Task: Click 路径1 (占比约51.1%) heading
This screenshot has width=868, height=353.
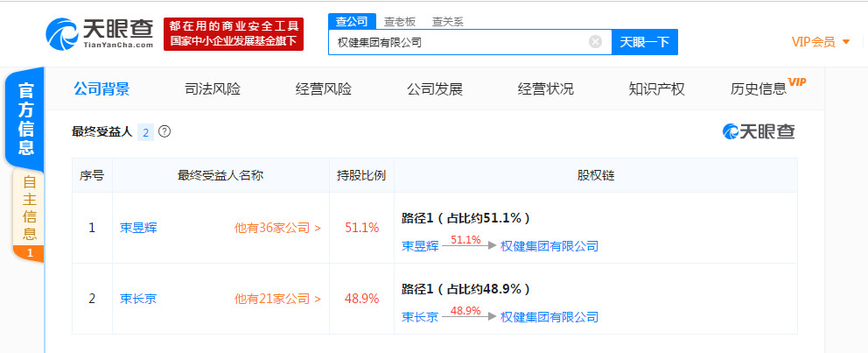Action: pyautogui.click(x=466, y=218)
